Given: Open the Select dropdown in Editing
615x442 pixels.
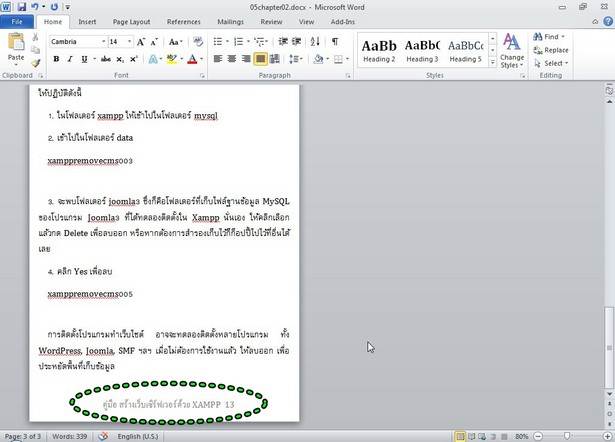Looking at the screenshot, I should tap(551, 63).
